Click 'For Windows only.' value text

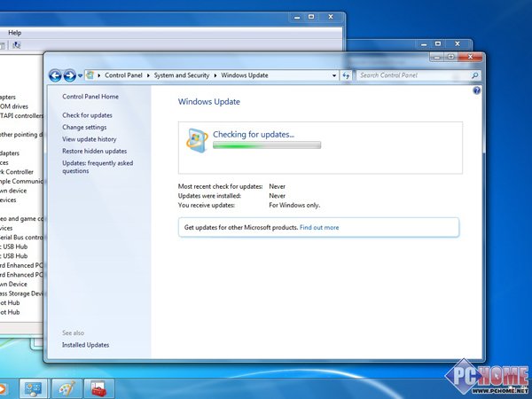pyautogui.click(x=294, y=206)
